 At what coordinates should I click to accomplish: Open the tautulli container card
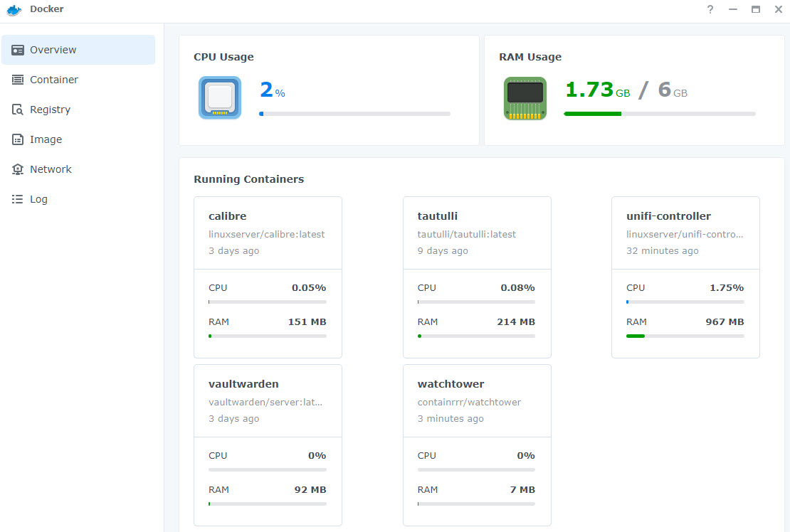click(477, 277)
